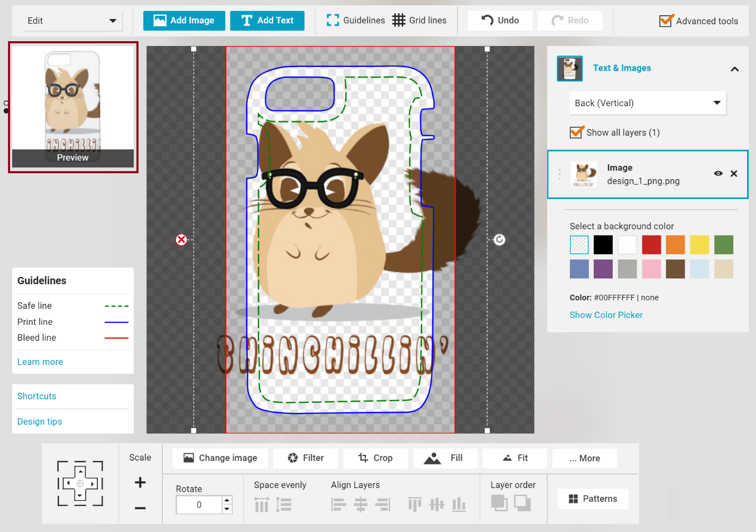Image resolution: width=756 pixels, height=532 pixels.
Task: Select the purple background color
Action: tap(603, 269)
